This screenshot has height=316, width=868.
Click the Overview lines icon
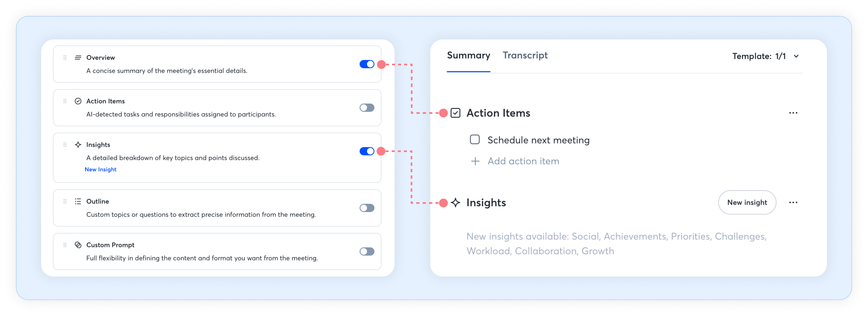click(78, 58)
